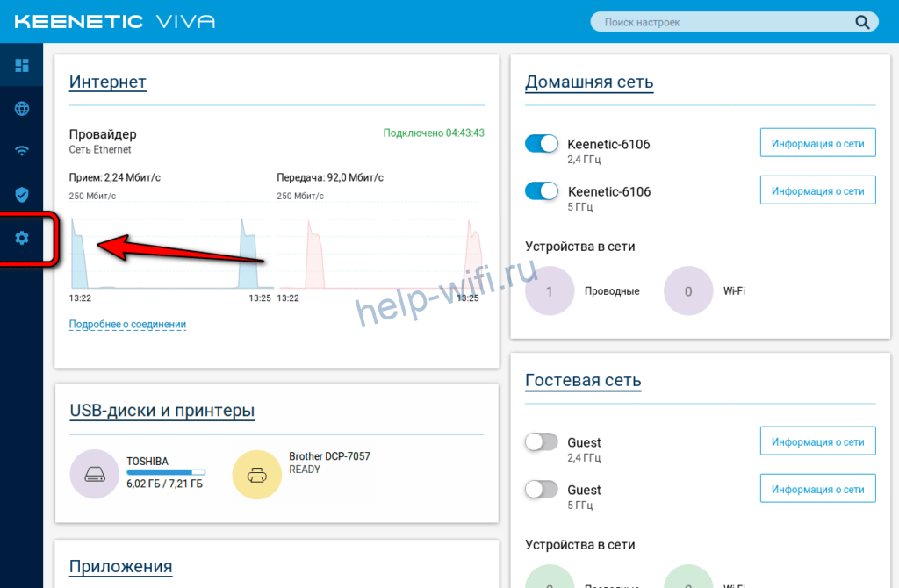
Task: Open the dashboard icon in the sidebar
Action: tap(22, 65)
